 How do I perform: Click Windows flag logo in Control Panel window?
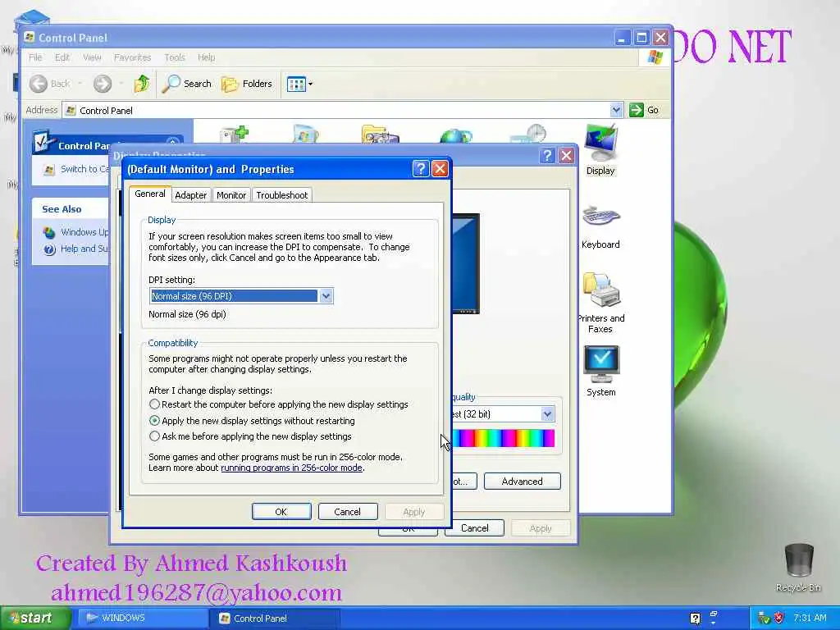click(655, 57)
